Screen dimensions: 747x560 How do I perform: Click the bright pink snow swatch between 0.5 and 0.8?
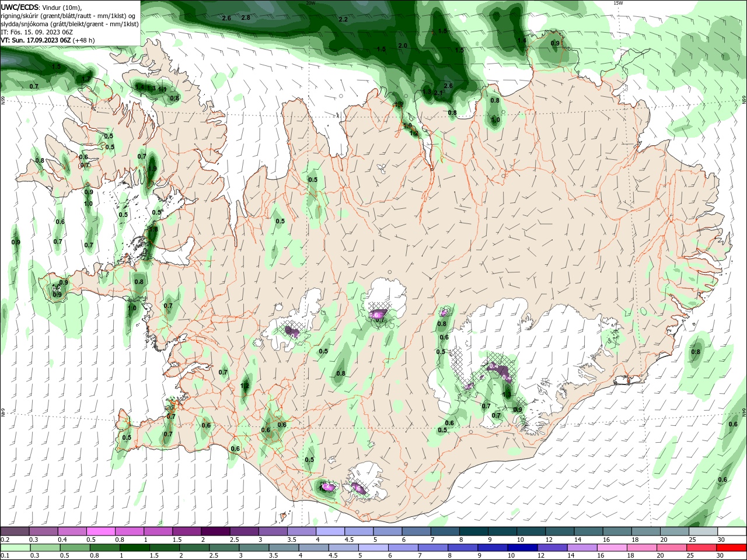tap(100, 531)
